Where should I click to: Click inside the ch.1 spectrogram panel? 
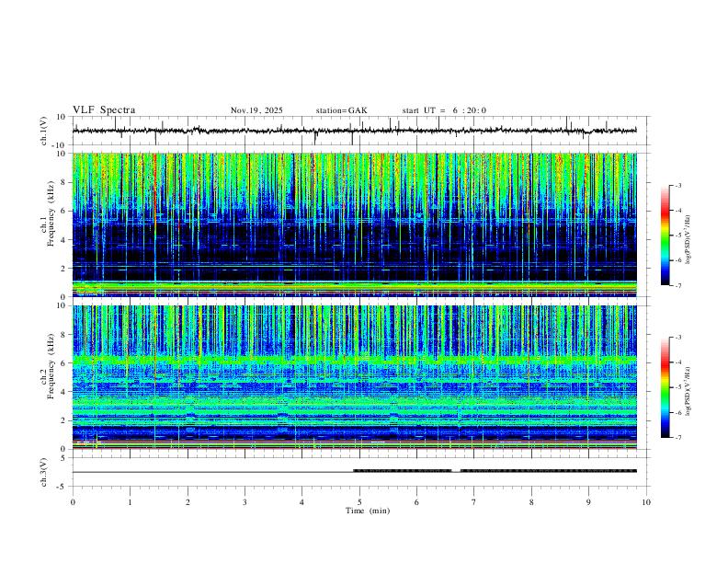[x=354, y=224]
